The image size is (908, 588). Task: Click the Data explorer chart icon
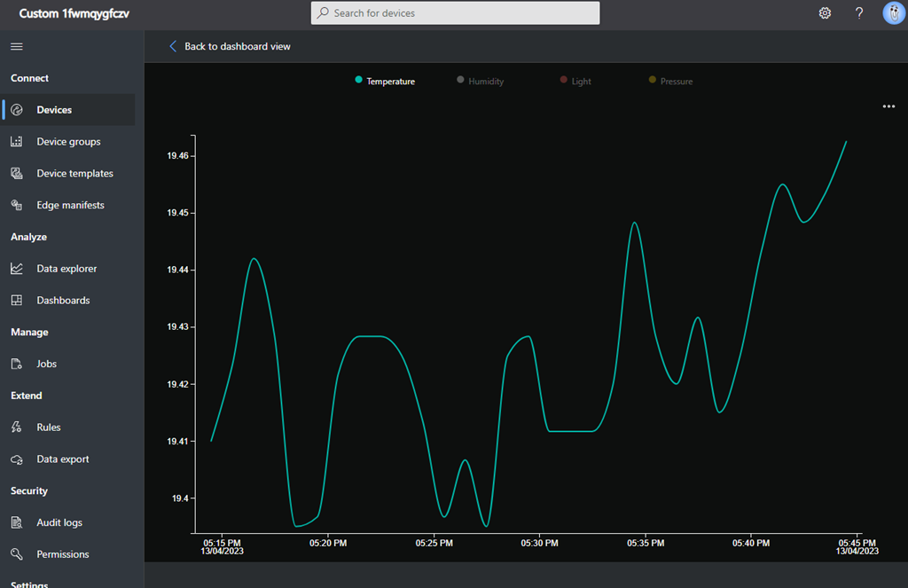coord(17,269)
